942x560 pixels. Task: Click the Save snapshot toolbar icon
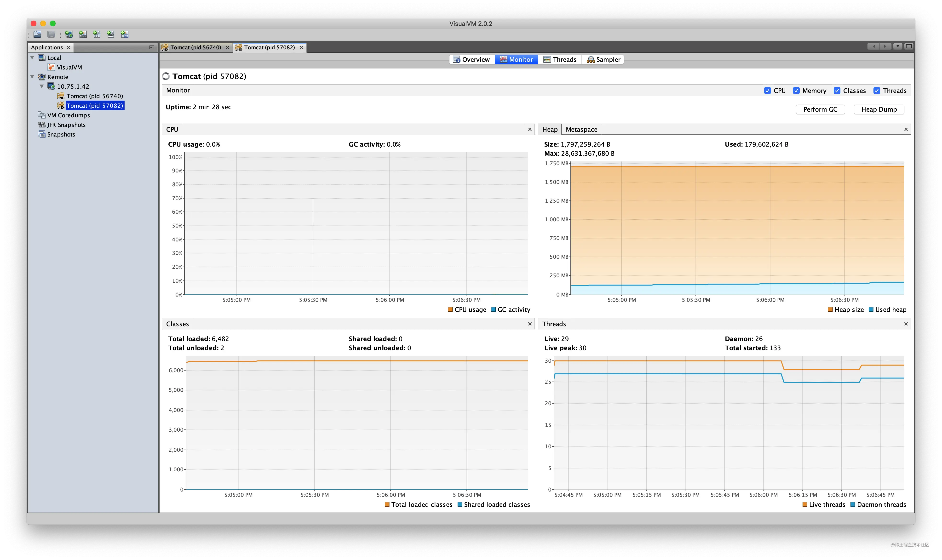[x=51, y=34]
